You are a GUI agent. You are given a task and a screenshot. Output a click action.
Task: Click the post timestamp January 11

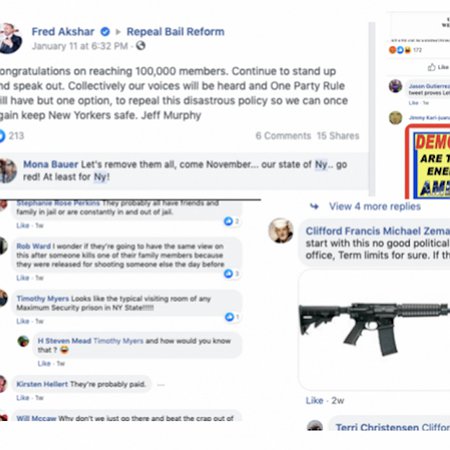80,46
